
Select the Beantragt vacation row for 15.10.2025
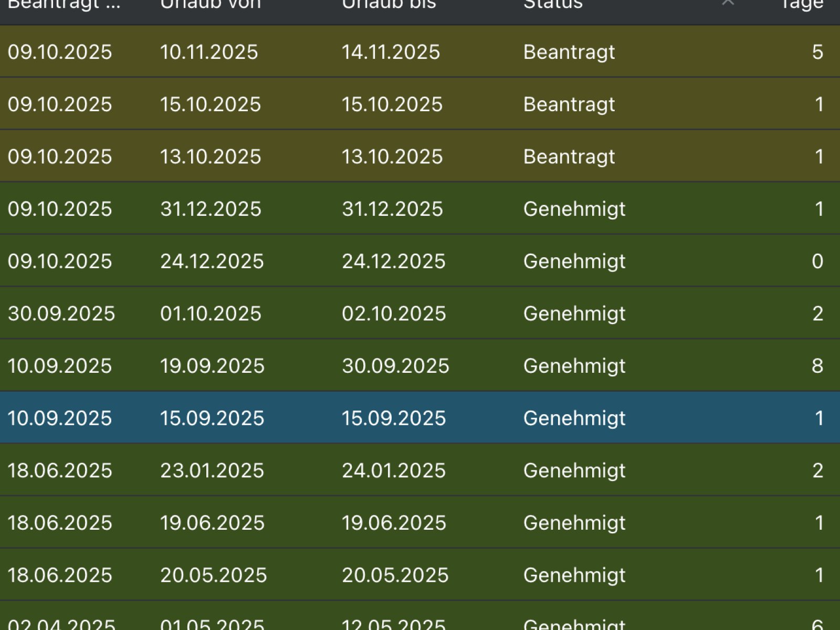pos(420,104)
